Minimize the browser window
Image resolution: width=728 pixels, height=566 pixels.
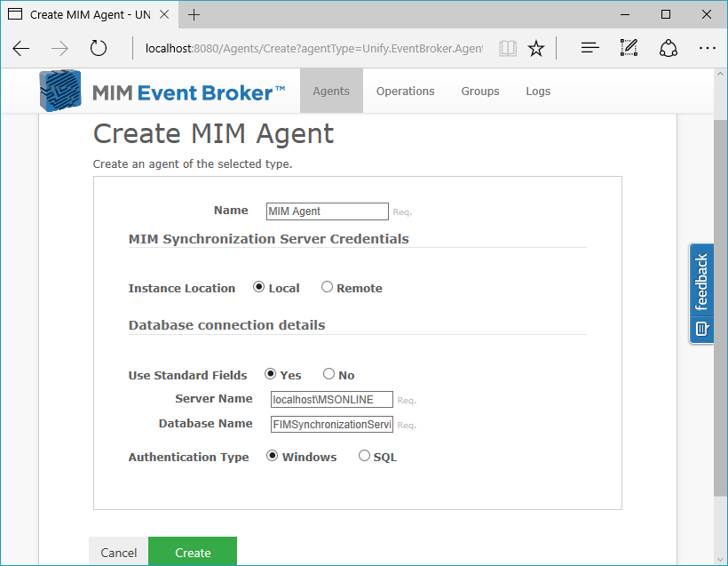625,15
